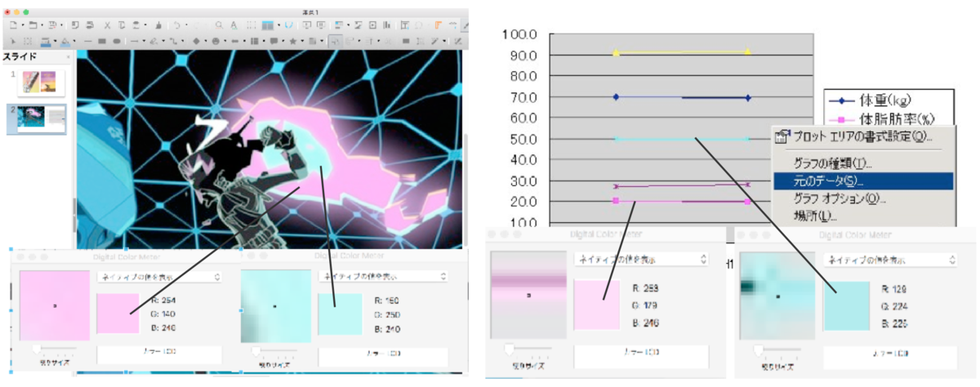Click Start from First Slide presentation icon
980x387 pixels.
(x=307, y=25)
